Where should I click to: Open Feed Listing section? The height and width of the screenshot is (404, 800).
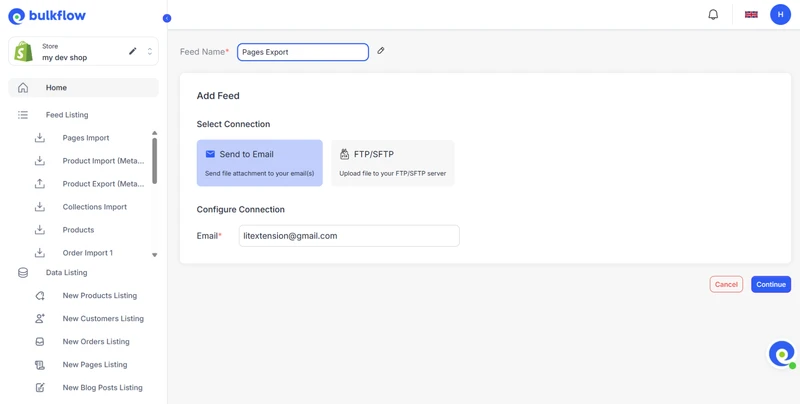tap(67, 115)
